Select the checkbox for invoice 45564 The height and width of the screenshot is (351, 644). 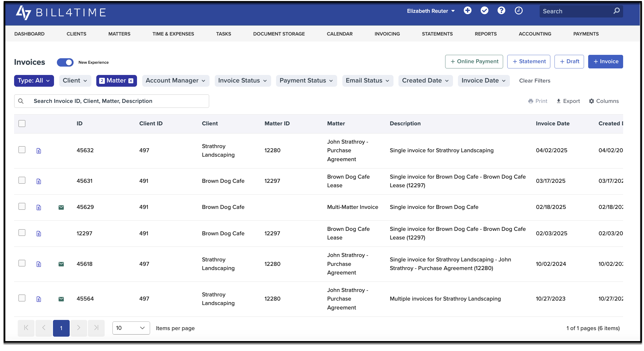tap(22, 298)
